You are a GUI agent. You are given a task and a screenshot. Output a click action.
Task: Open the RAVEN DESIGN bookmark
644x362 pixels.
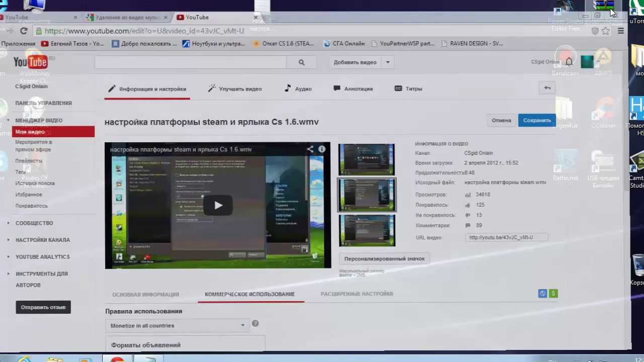pyautogui.click(x=472, y=44)
